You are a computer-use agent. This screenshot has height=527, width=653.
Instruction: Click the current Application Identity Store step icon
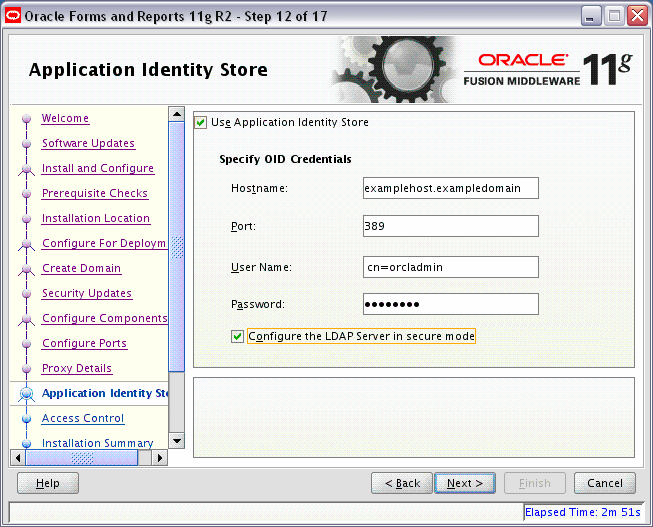[27, 394]
